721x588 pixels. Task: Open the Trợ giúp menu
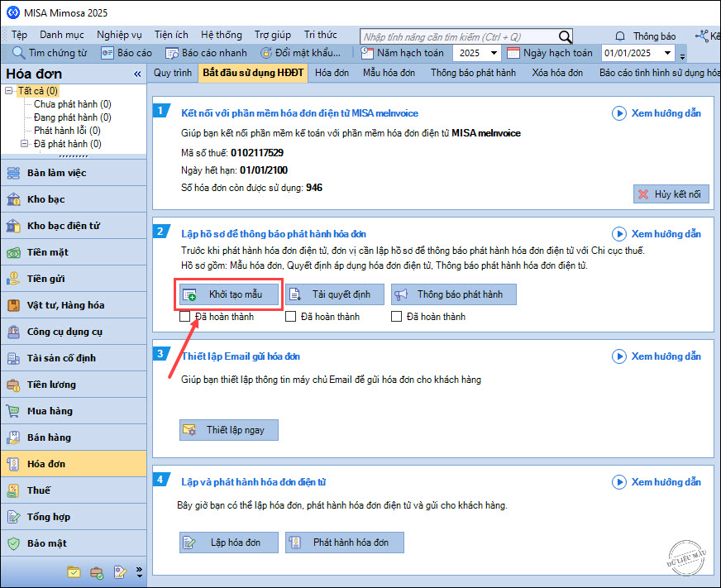tap(273, 35)
